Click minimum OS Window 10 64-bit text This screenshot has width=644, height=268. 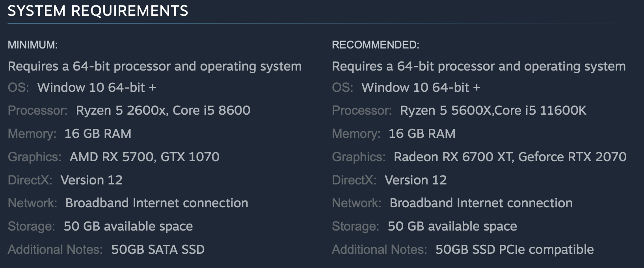click(x=97, y=87)
